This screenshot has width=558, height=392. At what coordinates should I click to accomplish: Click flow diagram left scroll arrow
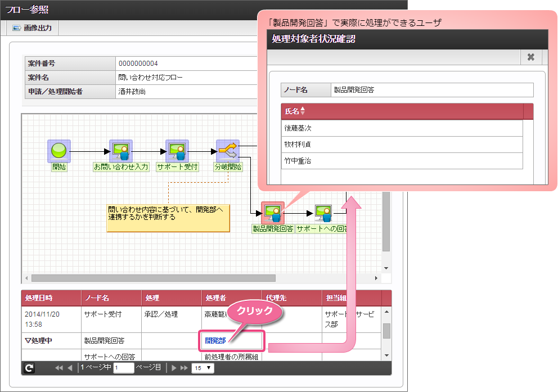click(x=26, y=278)
